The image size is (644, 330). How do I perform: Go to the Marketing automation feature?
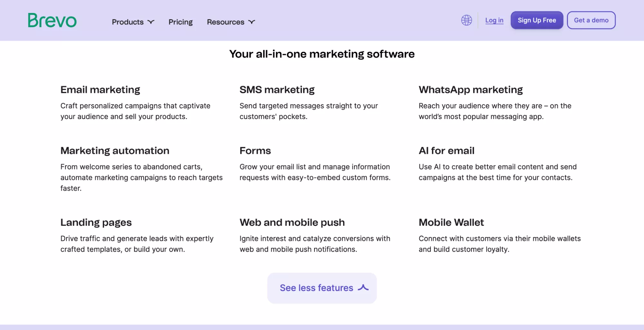click(x=115, y=151)
